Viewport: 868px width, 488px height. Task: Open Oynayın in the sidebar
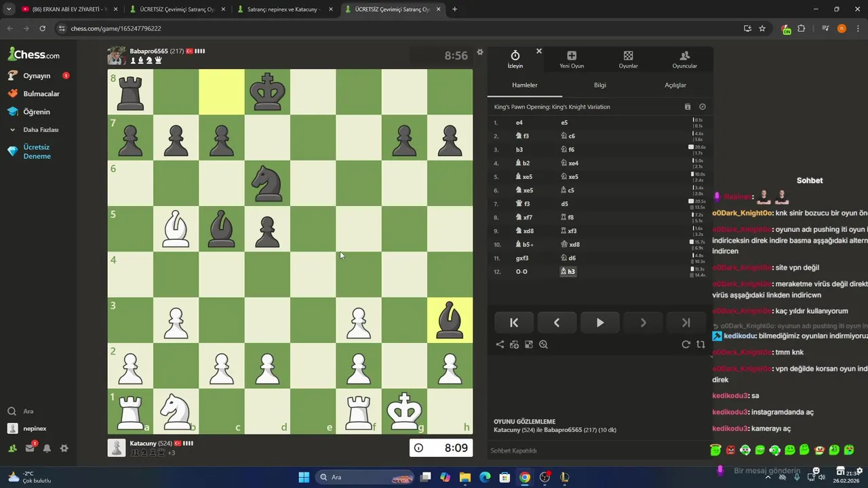[37, 76]
